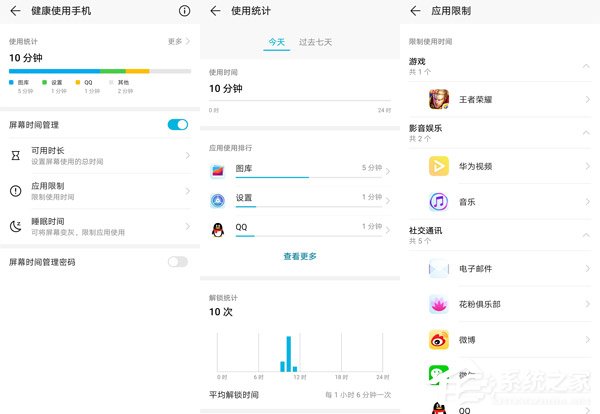Tap the 微博 app icon

pos(439,339)
